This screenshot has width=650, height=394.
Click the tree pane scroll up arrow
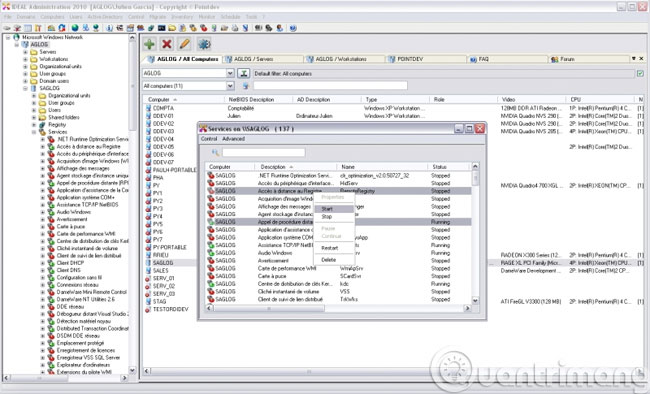coord(132,38)
